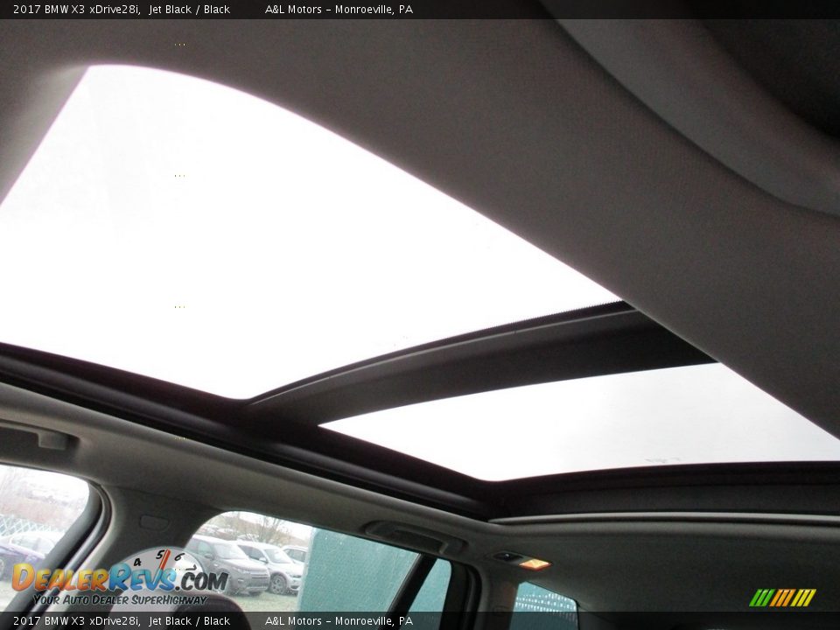Click the multicolored striped logo in the corner

click(x=782, y=598)
